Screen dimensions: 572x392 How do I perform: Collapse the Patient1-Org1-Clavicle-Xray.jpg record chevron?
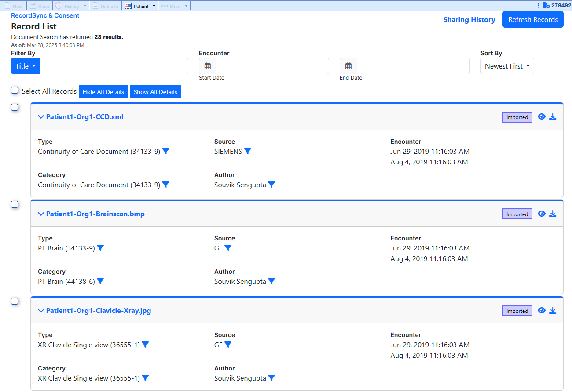click(41, 311)
